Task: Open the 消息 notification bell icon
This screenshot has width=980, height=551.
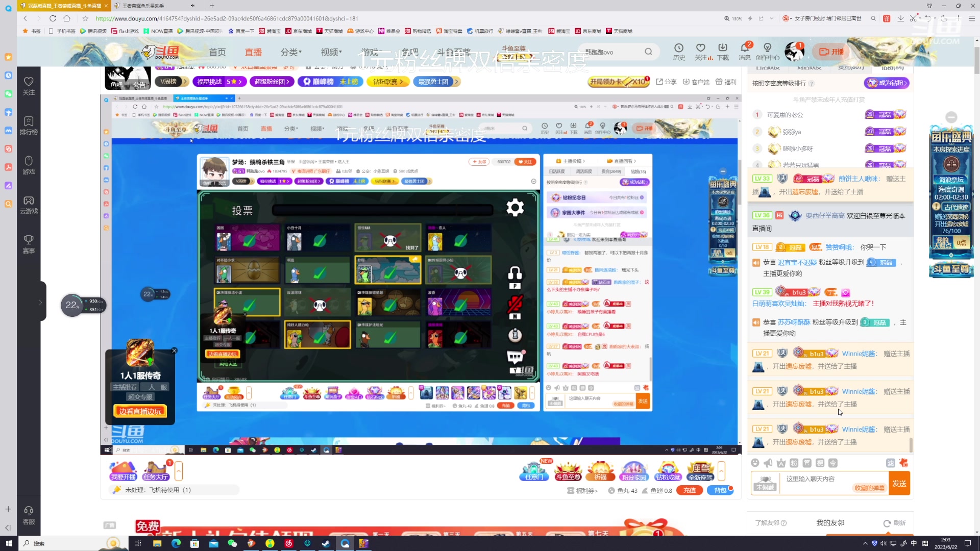Action: (x=745, y=52)
